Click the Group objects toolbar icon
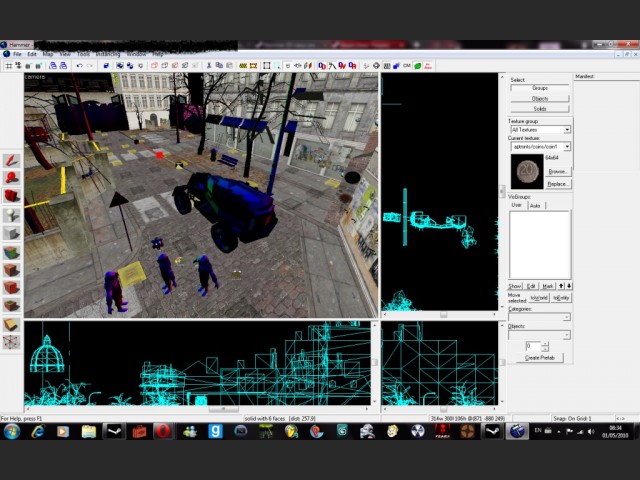Screen dimensions: 640x480 coord(120,65)
